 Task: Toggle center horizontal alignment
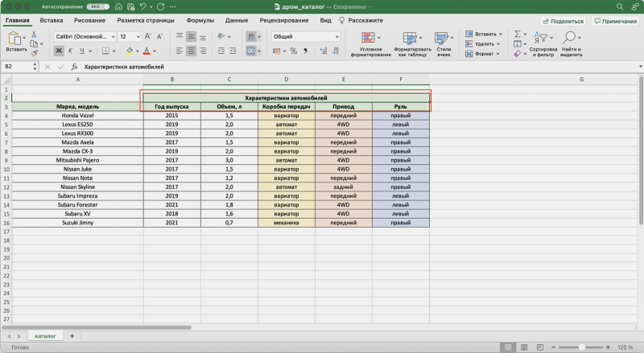tap(191, 51)
